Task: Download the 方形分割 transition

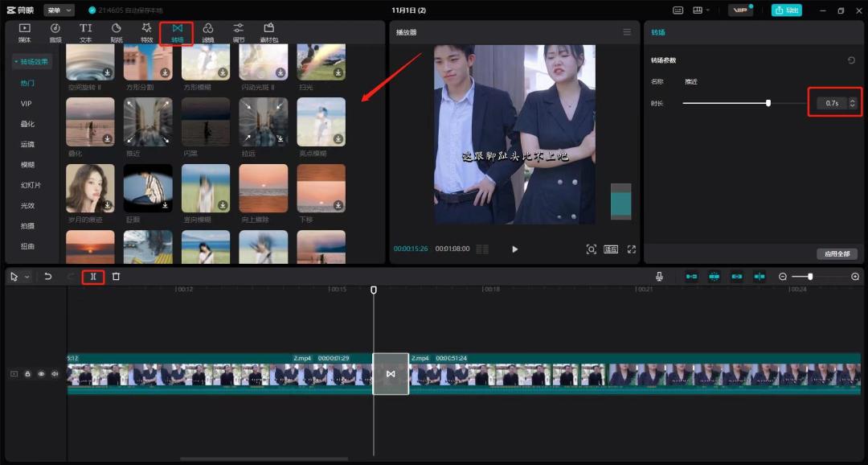Action: (165, 72)
